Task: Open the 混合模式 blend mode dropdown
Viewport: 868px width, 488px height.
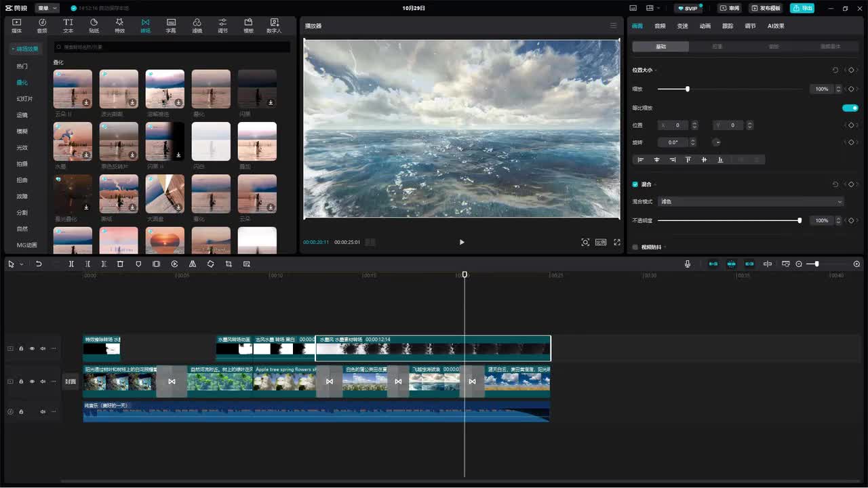Action: 751,201
